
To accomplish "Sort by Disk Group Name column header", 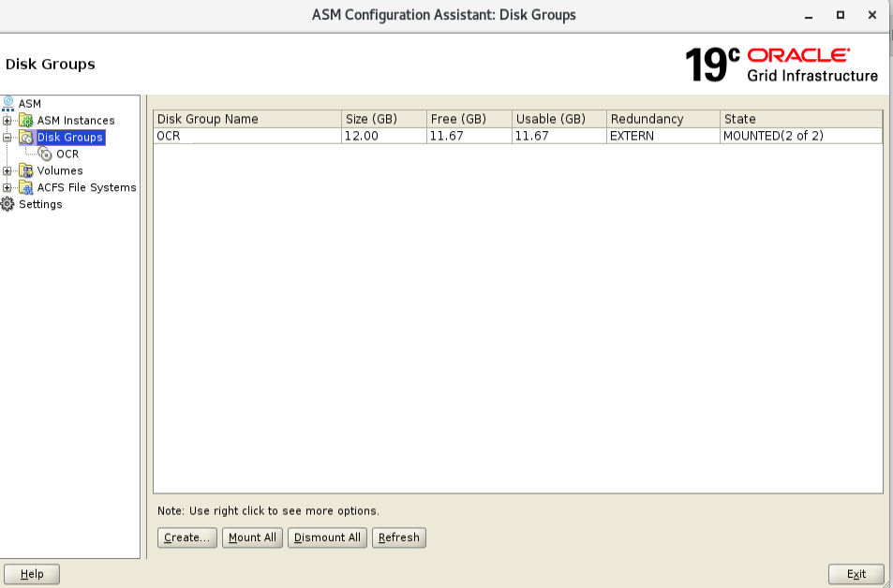I will (247, 118).
